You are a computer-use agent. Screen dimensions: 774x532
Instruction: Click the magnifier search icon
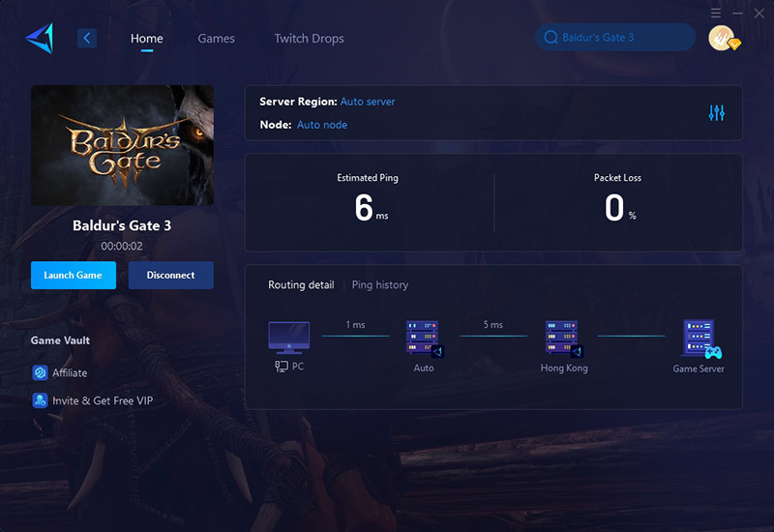click(x=551, y=37)
